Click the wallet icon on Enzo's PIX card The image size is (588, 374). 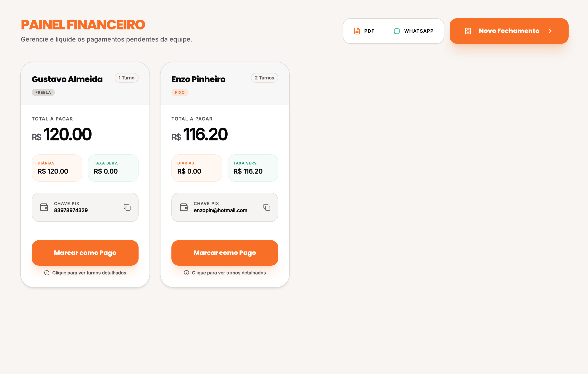[x=184, y=207]
